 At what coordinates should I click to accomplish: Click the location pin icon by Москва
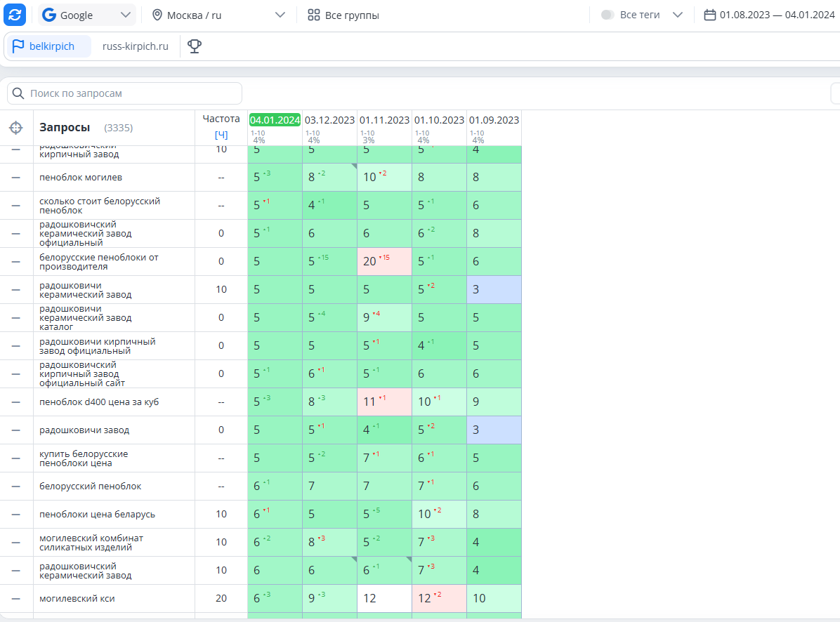157,15
